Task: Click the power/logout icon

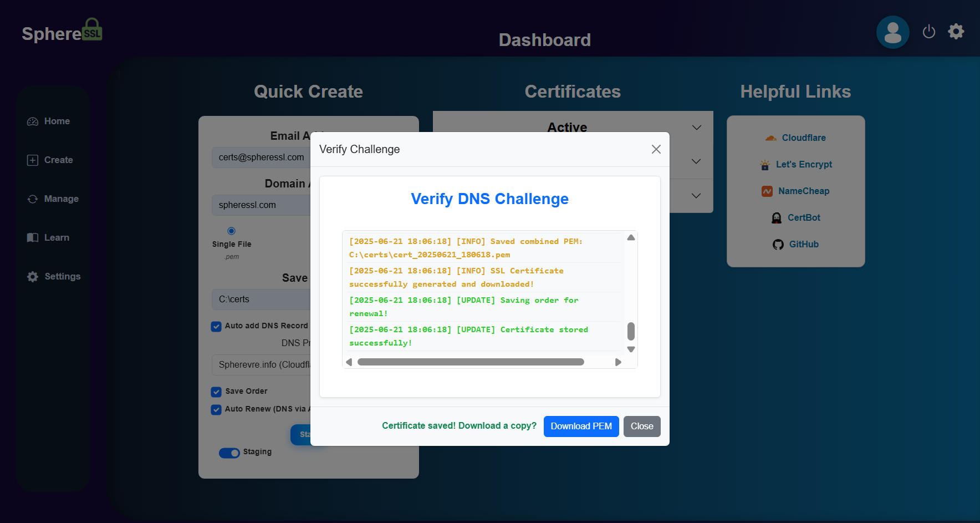Action: 929,32
